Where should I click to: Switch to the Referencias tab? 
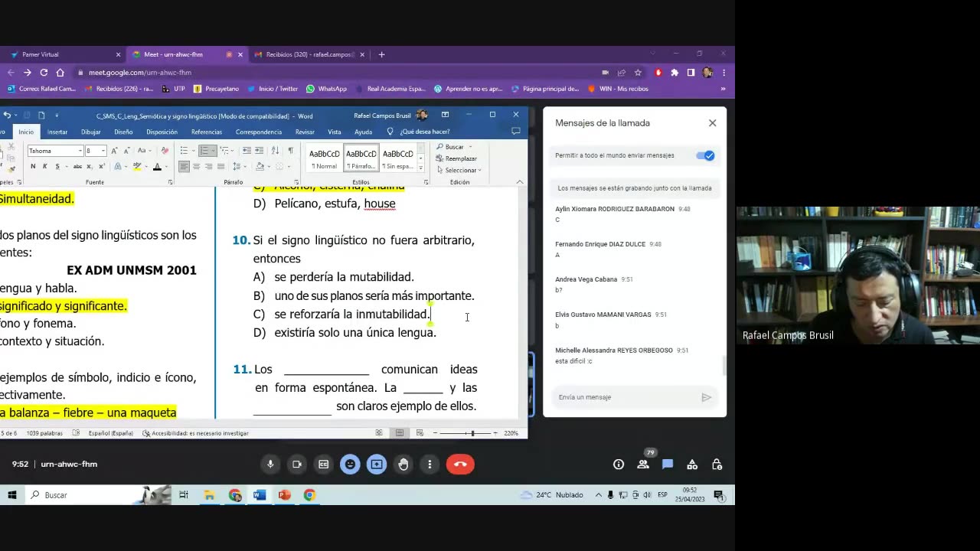pos(207,132)
